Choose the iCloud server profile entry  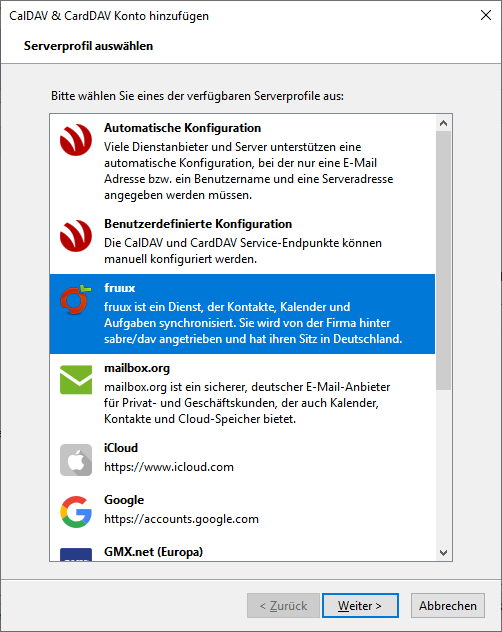(242, 458)
